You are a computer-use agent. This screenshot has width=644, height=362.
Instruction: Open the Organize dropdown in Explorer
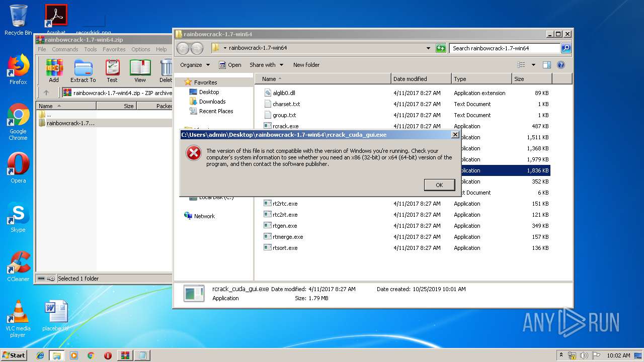click(195, 65)
